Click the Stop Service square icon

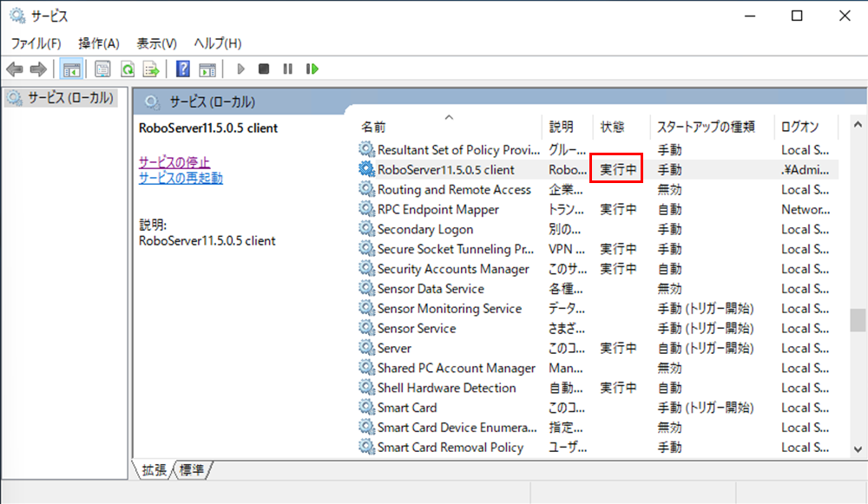[x=264, y=69]
